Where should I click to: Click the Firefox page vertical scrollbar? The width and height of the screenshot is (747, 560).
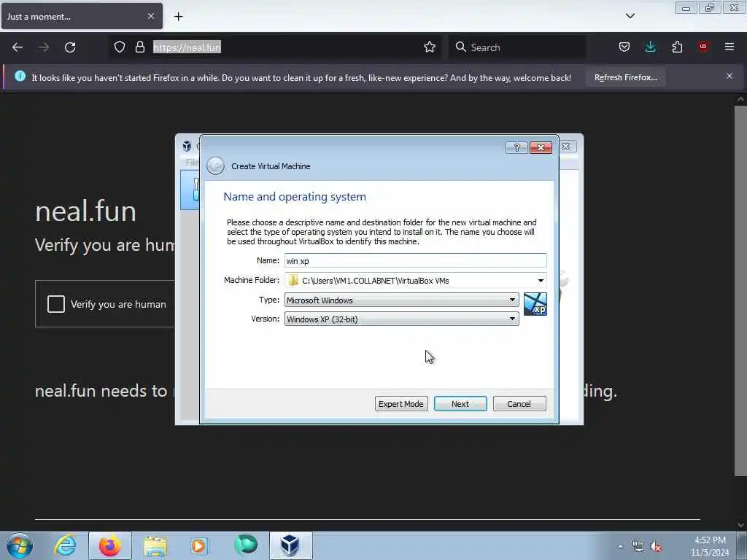740,290
